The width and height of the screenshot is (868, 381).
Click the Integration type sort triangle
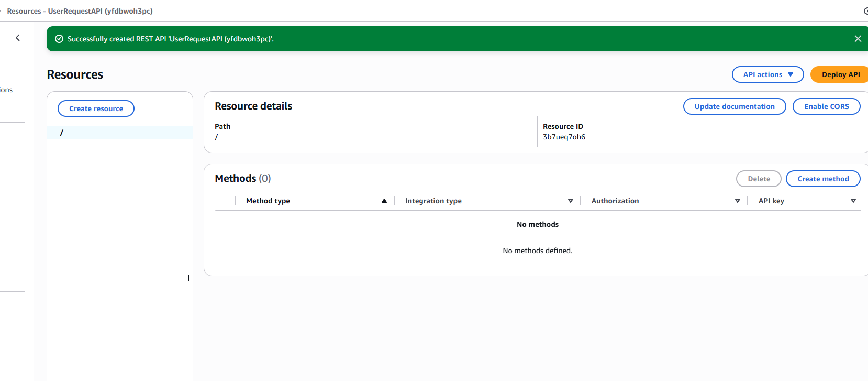click(x=570, y=201)
